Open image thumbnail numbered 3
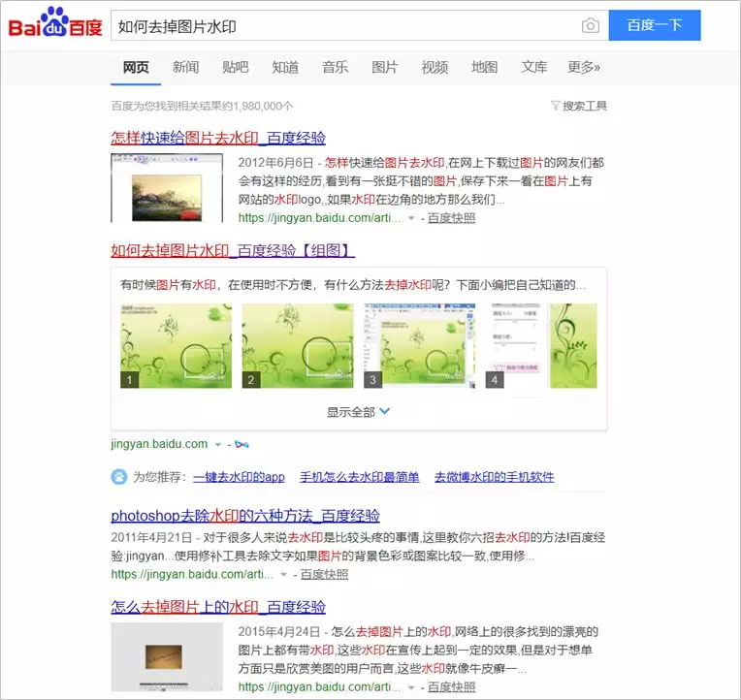 point(420,346)
